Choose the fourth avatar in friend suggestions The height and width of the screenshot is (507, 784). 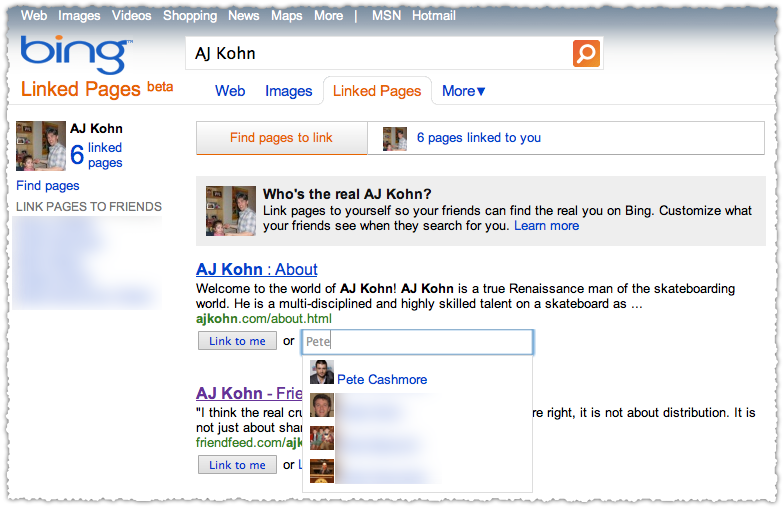pos(322,471)
